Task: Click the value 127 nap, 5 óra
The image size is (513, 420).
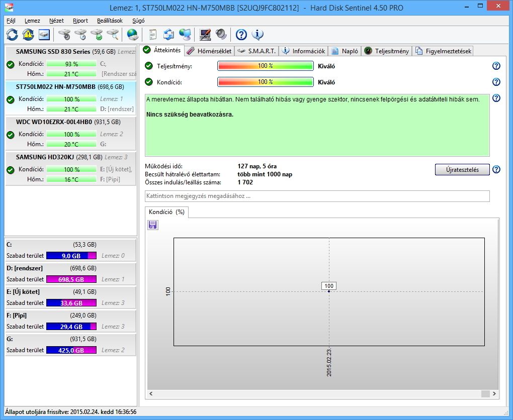Action: (x=257, y=166)
